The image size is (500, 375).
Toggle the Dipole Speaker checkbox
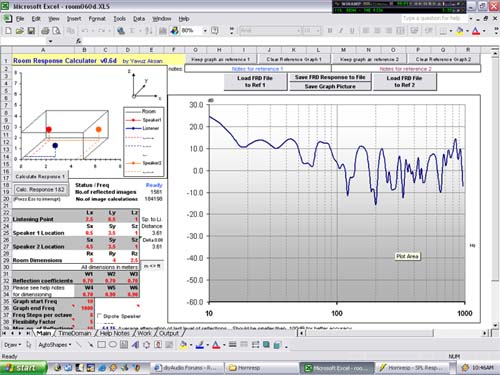[x=99, y=315]
